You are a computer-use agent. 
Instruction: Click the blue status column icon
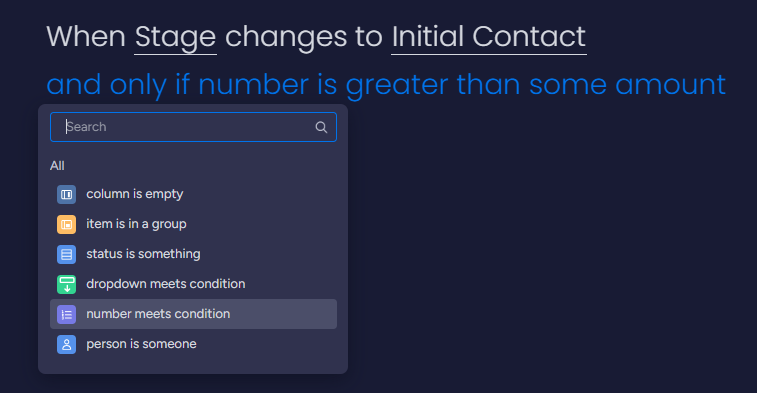pyautogui.click(x=67, y=254)
